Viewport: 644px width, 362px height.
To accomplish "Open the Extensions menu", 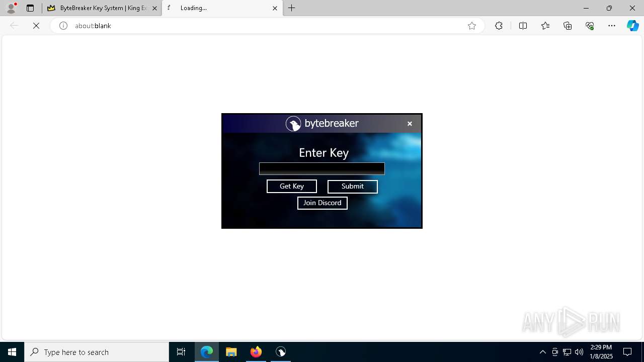I will (x=499, y=26).
